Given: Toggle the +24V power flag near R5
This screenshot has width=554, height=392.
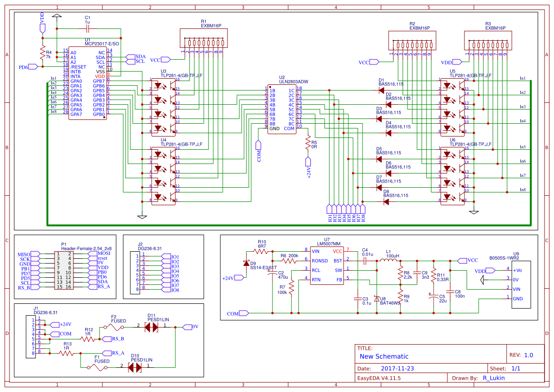Looking at the screenshot, I should [x=309, y=162].
